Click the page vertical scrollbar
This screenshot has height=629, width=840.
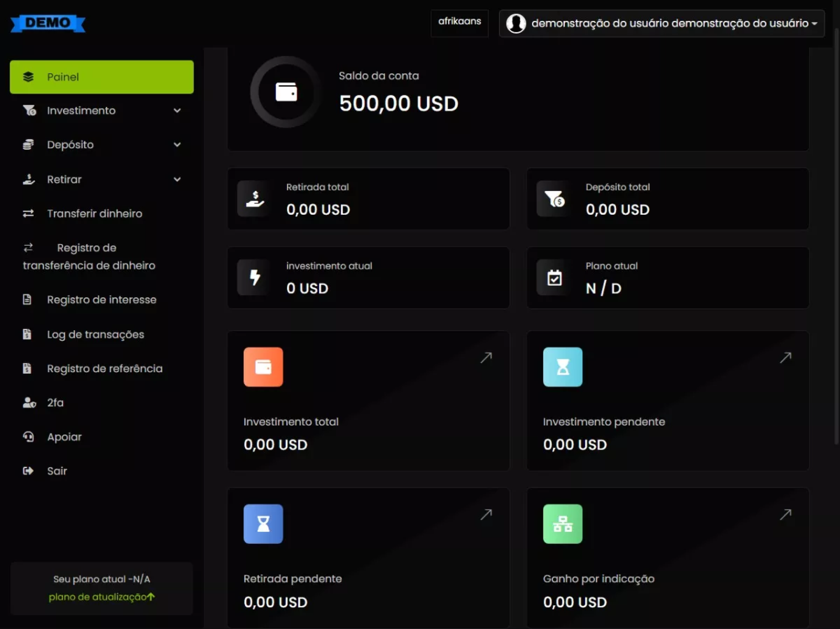[x=836, y=236]
